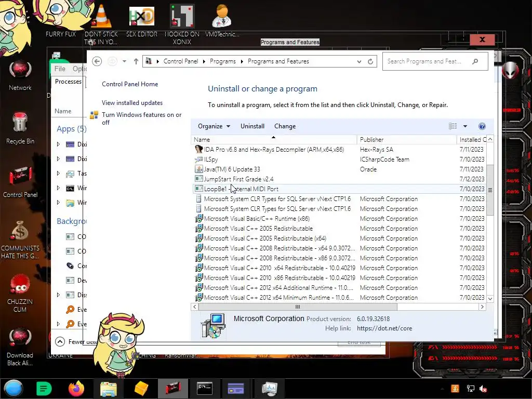Click the Programs breadcrumb
This screenshot has width=532, height=399.
pyautogui.click(x=222, y=61)
